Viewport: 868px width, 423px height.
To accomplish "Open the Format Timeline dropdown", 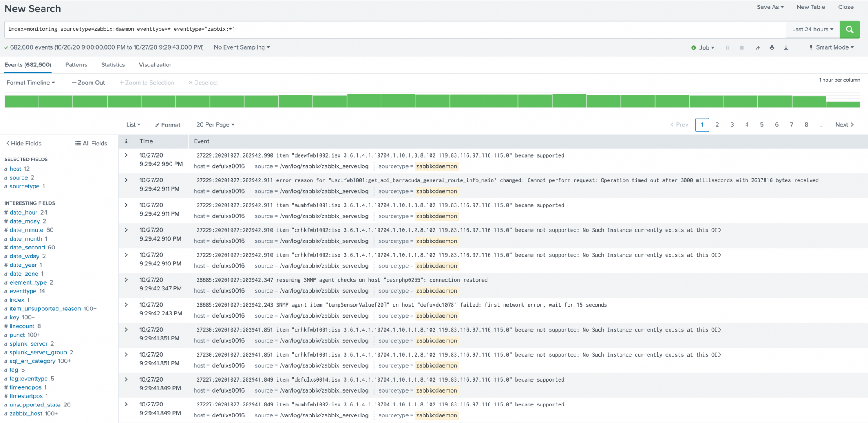I will (x=30, y=83).
